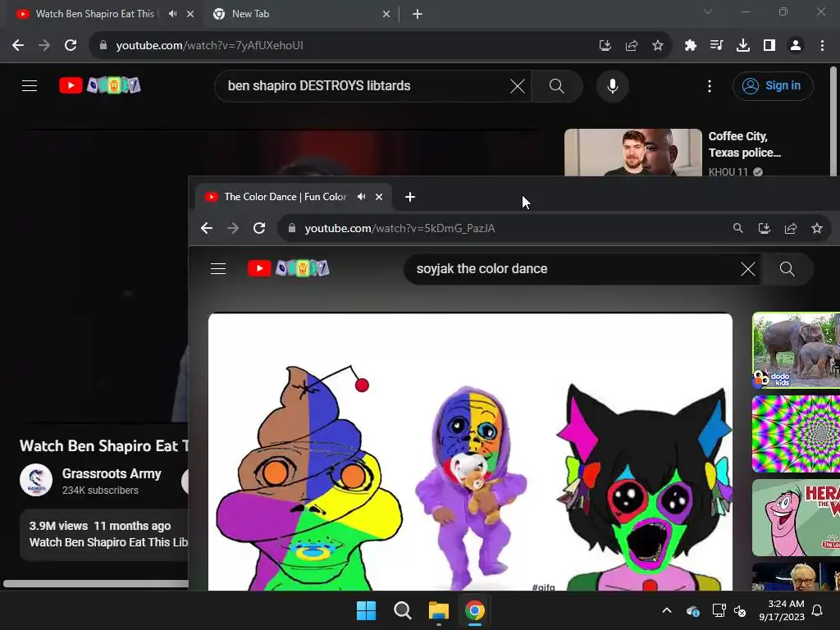Go back in the Color Dance window
Image resolution: width=840 pixels, height=630 pixels.
coord(207,228)
